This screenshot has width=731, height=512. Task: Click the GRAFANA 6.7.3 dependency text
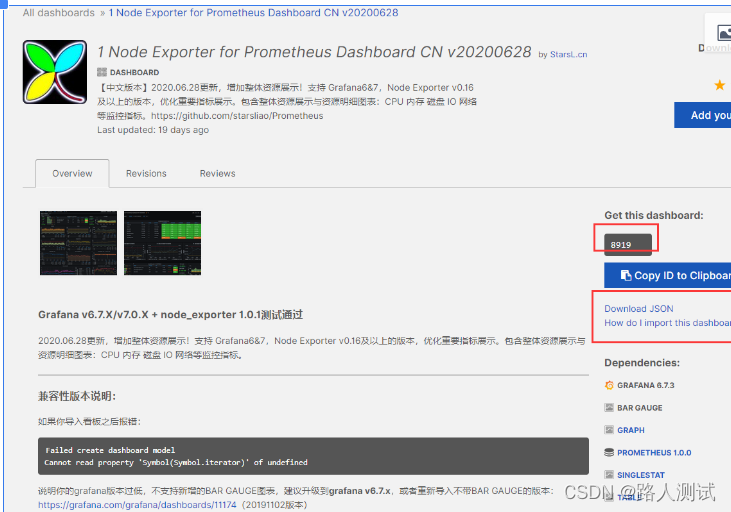coord(646,385)
